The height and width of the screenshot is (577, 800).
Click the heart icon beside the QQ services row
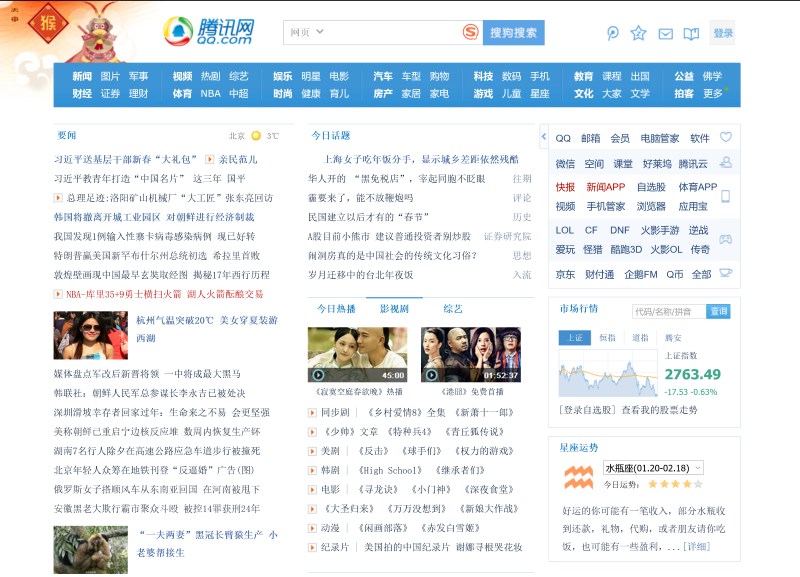(724, 138)
